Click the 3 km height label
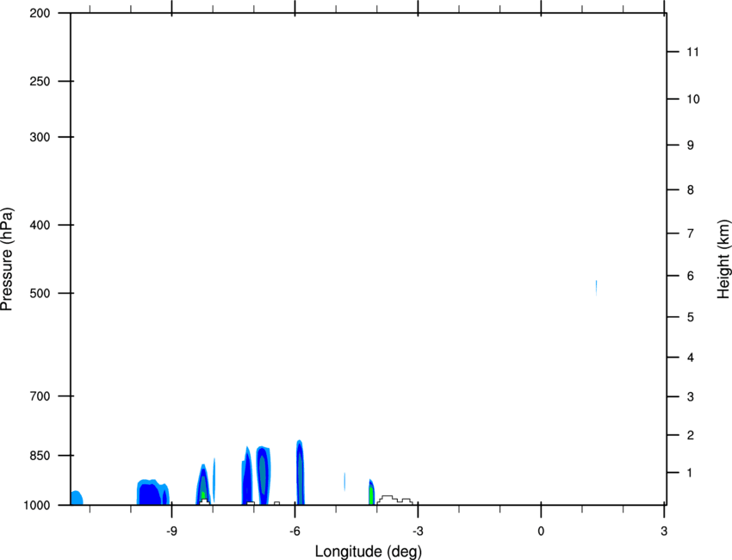Screen dimensions: 732x560 click(x=690, y=397)
